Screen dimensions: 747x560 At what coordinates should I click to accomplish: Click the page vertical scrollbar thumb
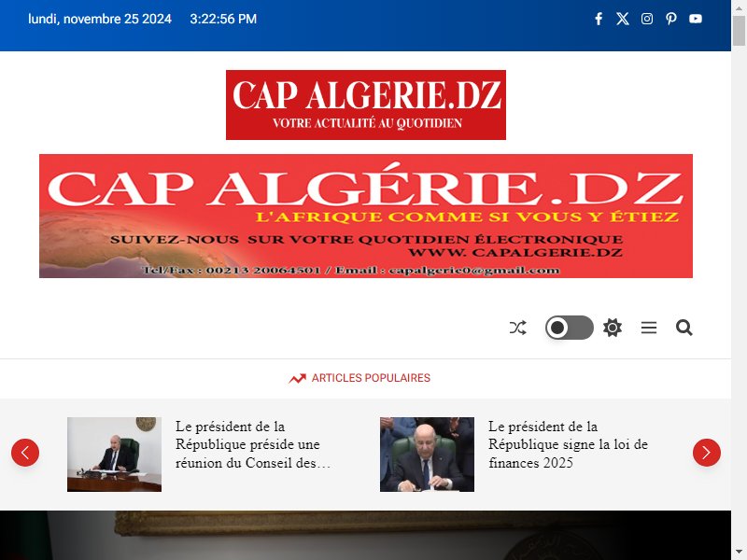739,31
